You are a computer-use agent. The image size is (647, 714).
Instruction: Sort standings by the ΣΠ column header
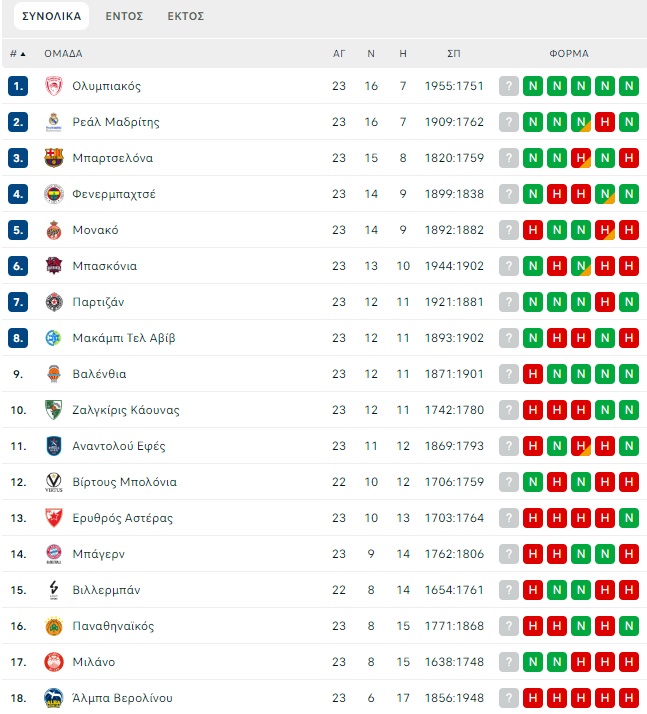[x=453, y=54]
